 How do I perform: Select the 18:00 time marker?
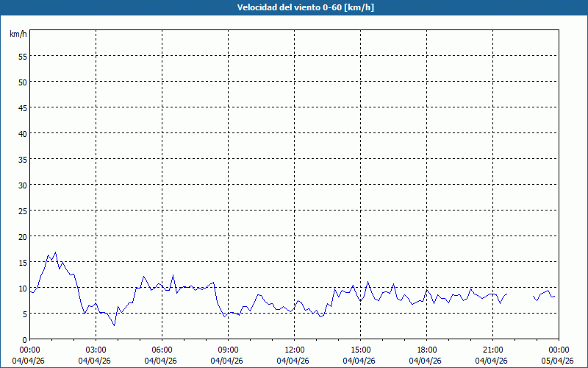[426, 350]
